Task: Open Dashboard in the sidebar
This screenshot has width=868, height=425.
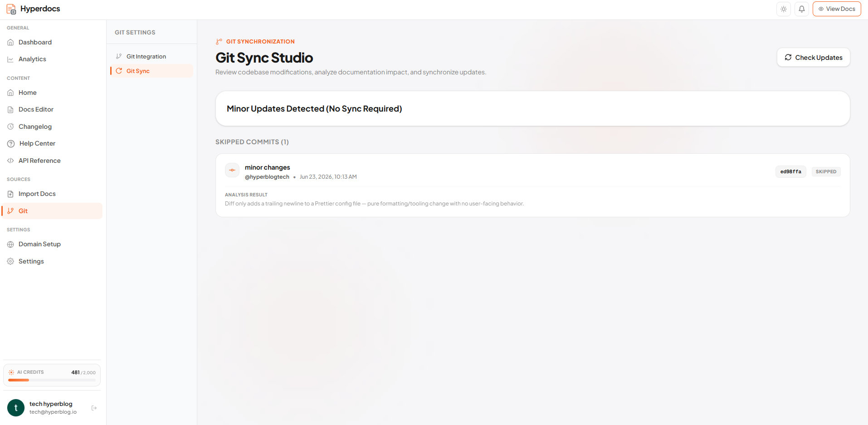Action: point(52,42)
